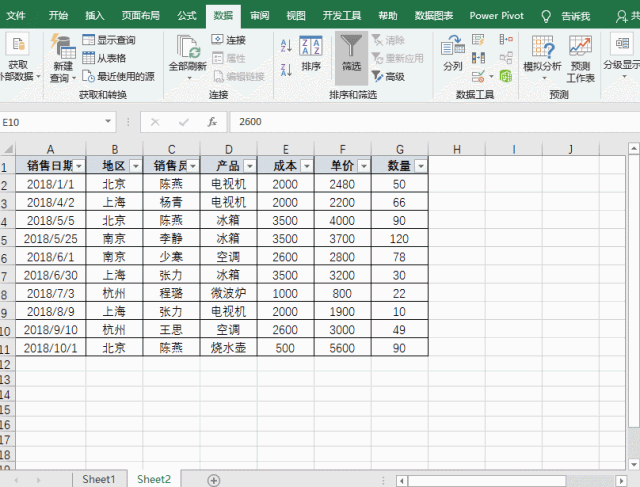Screen dimensions: 640x487
Task: Click the Consolidate icon
Action: tap(506, 40)
